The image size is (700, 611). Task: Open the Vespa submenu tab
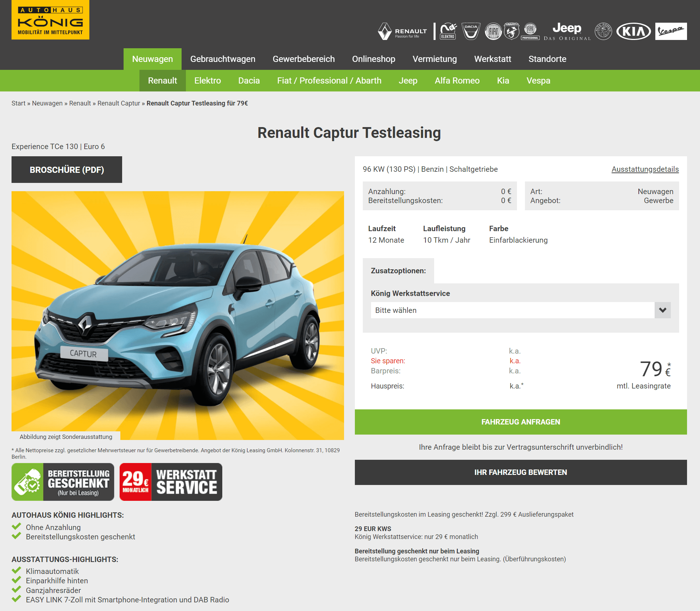pyautogui.click(x=538, y=81)
